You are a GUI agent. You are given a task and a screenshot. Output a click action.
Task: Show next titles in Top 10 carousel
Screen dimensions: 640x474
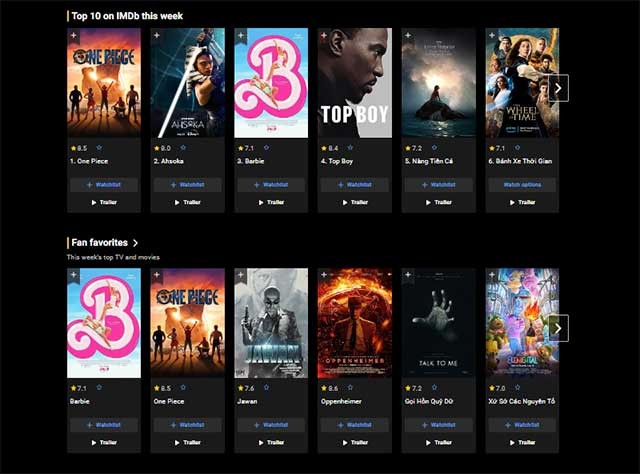click(558, 88)
